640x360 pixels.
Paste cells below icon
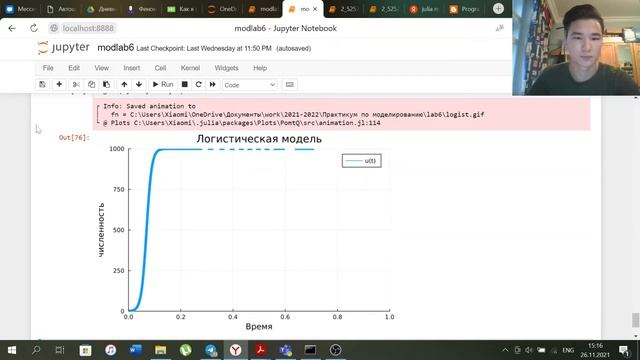pyautogui.click(x=107, y=84)
